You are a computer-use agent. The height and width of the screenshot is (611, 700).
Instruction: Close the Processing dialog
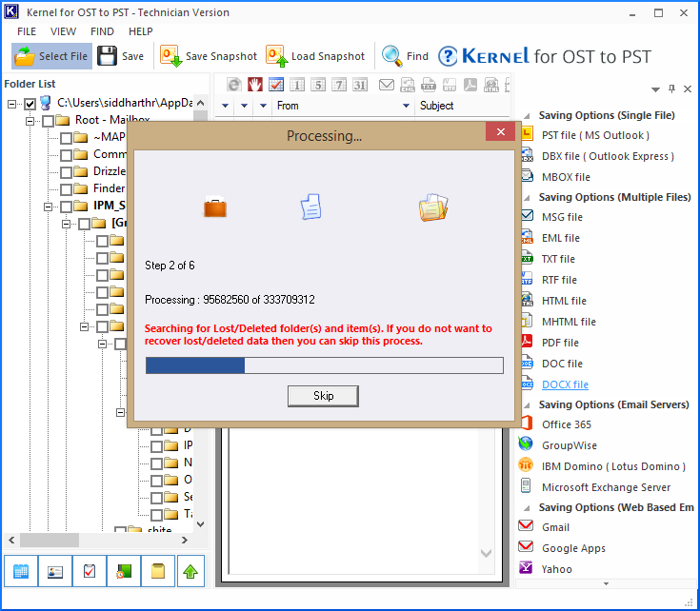[500, 131]
